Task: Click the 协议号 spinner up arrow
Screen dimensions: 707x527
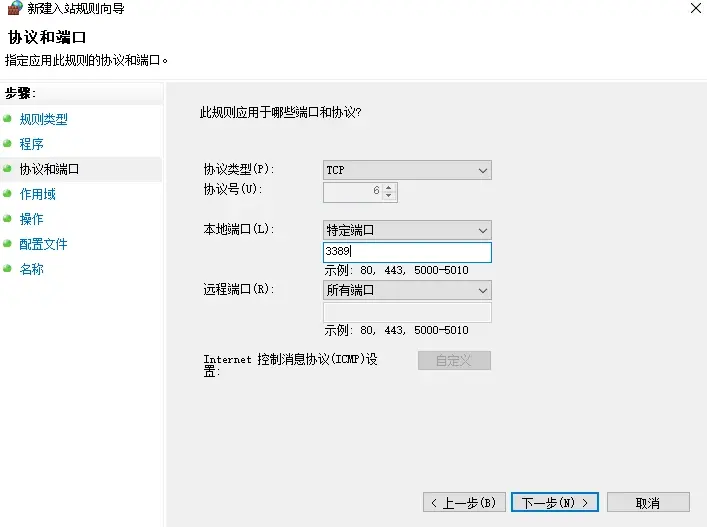Action: [x=390, y=186]
